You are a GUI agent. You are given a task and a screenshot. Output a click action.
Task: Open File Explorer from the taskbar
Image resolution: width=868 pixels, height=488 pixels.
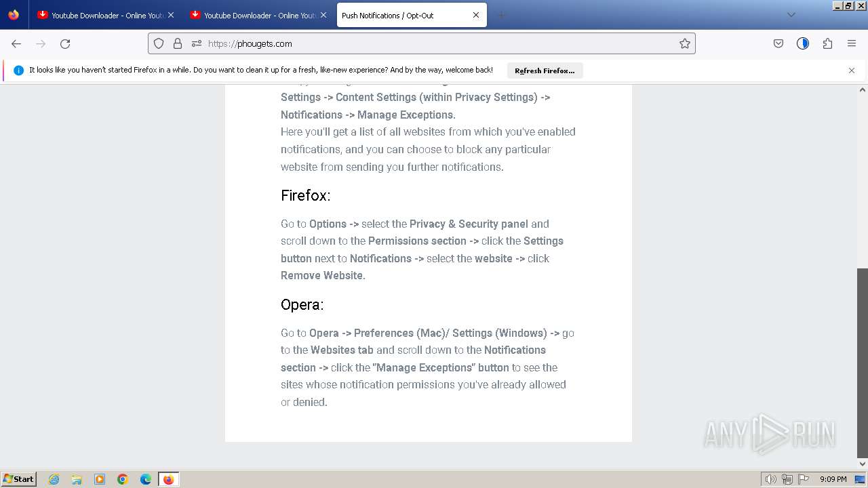click(x=77, y=479)
